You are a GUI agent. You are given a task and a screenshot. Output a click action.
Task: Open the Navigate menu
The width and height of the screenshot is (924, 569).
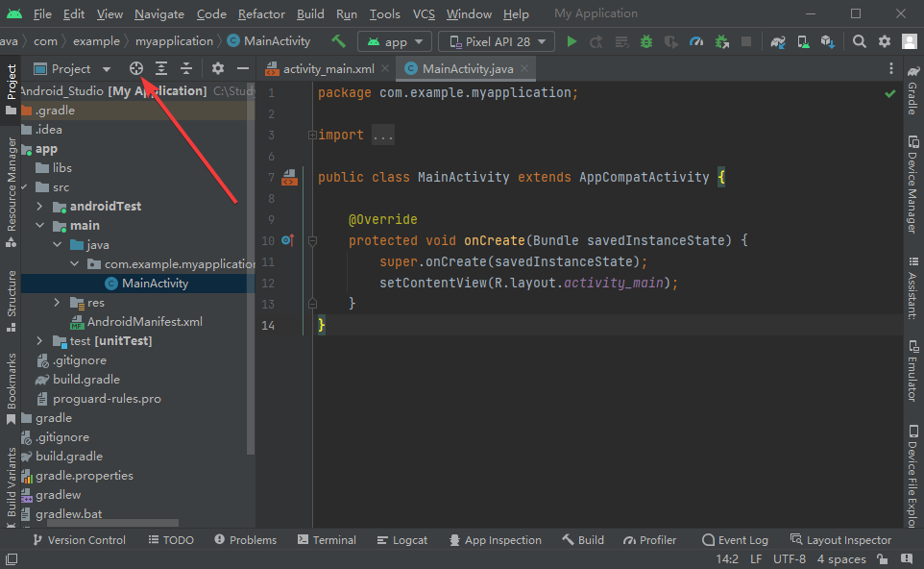point(159,13)
